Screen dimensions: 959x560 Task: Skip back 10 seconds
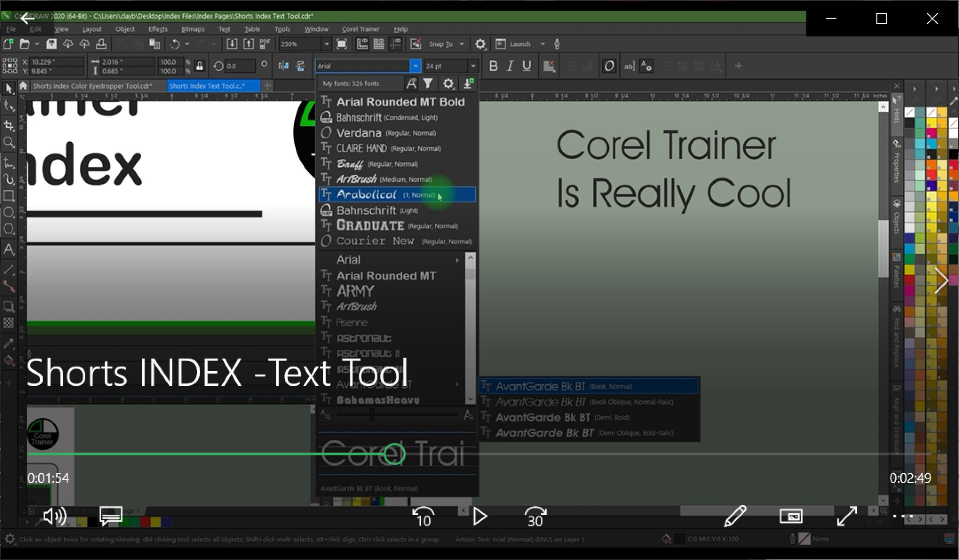tap(423, 517)
